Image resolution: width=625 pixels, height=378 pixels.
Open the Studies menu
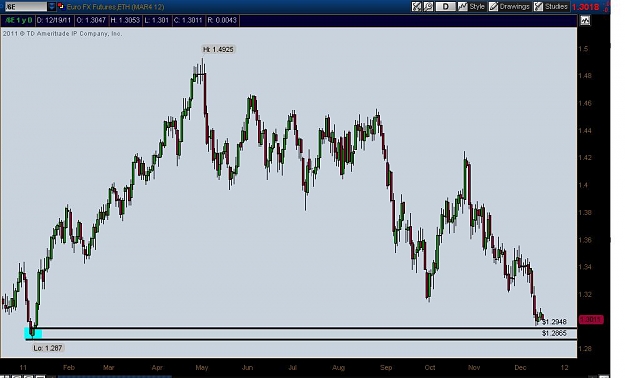tap(551, 6)
